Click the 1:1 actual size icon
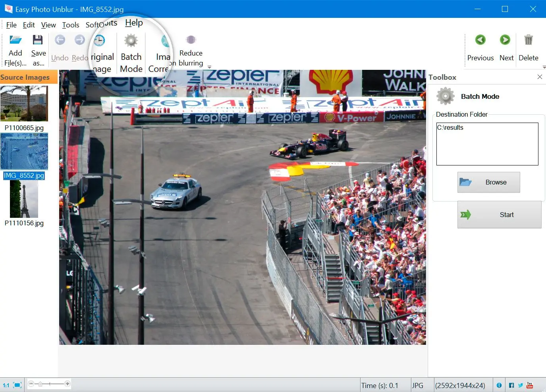This screenshot has height=392, width=546. point(6,385)
